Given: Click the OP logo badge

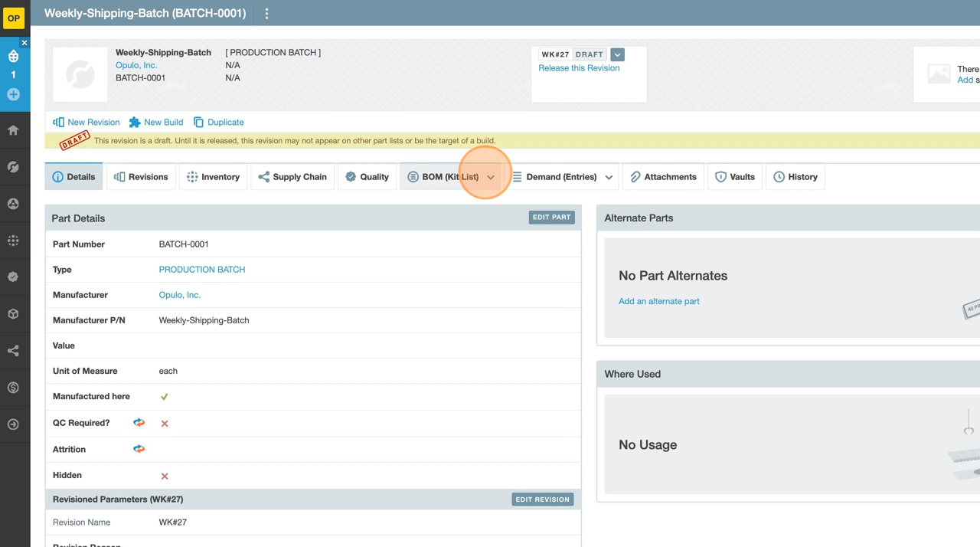Looking at the screenshot, I should [x=14, y=18].
